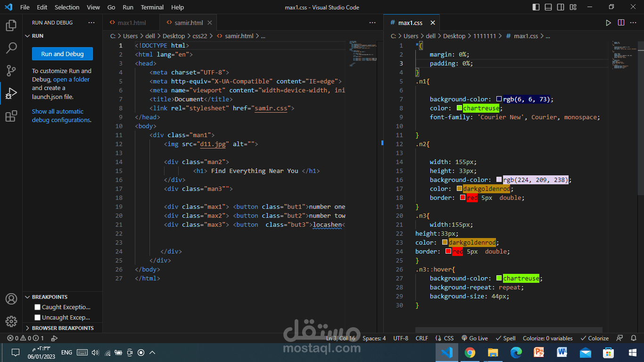Toggle the Caught Exceptions breakpoint checkbox

click(x=38, y=307)
